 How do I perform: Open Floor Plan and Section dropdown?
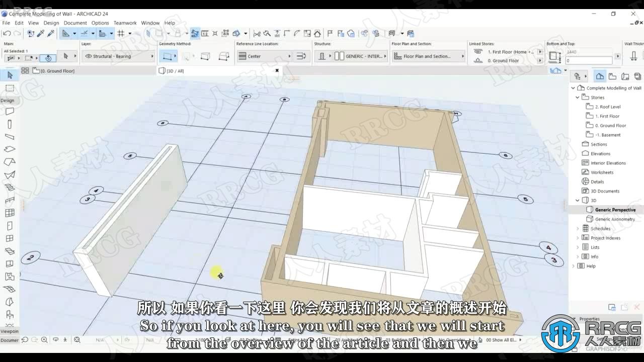tap(428, 56)
